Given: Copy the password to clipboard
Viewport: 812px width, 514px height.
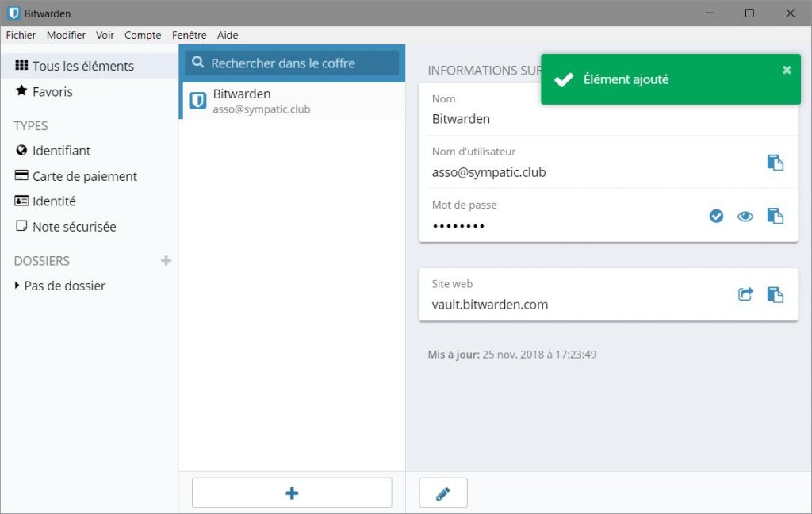Looking at the screenshot, I should click(x=775, y=216).
